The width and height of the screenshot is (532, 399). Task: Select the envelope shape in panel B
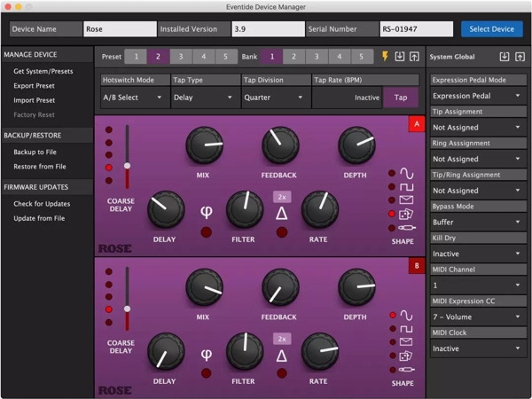click(x=406, y=341)
